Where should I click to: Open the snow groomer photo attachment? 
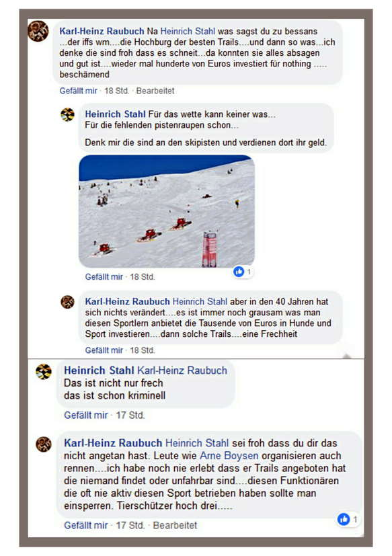point(167,211)
